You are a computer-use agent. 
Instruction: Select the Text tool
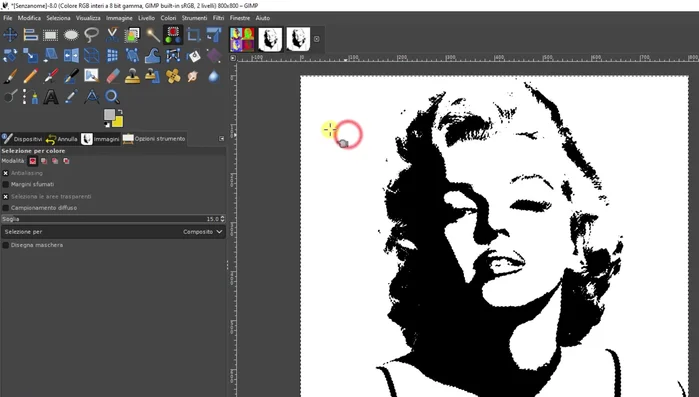(x=50, y=97)
